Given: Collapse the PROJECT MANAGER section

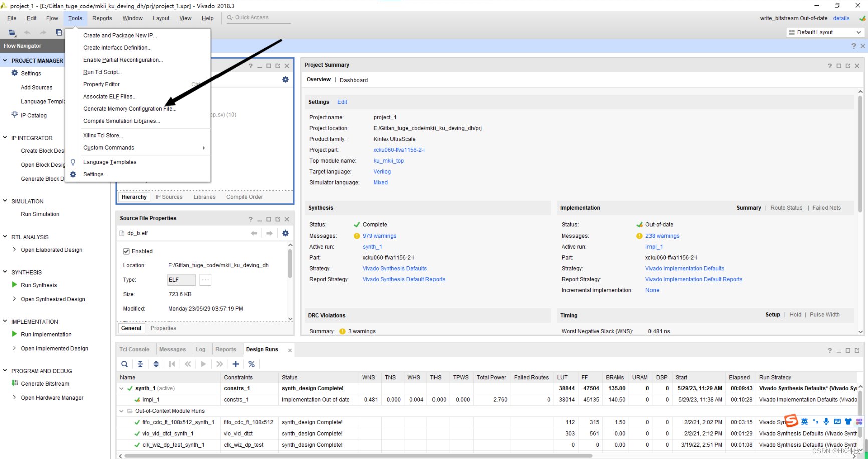Looking at the screenshot, I should point(5,60).
